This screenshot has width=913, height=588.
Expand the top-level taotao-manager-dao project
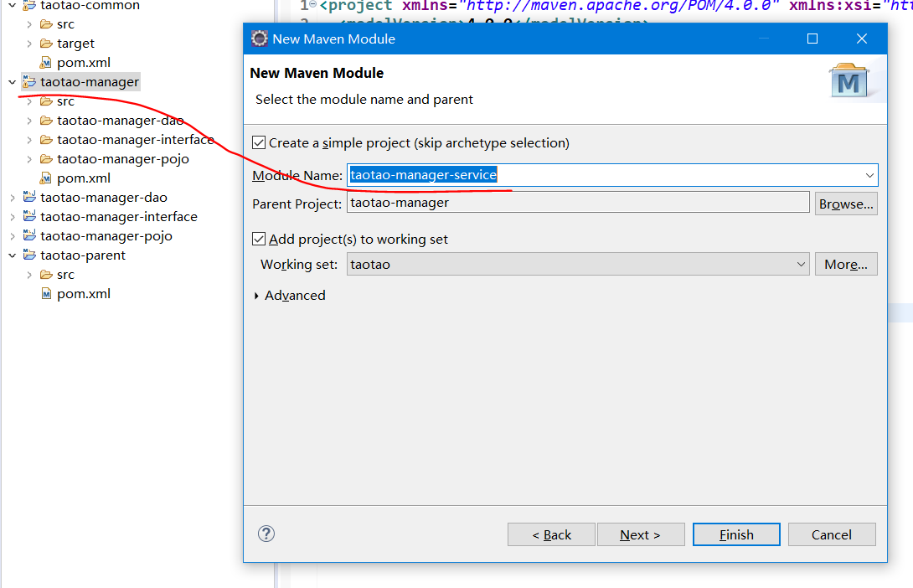[x=13, y=198]
